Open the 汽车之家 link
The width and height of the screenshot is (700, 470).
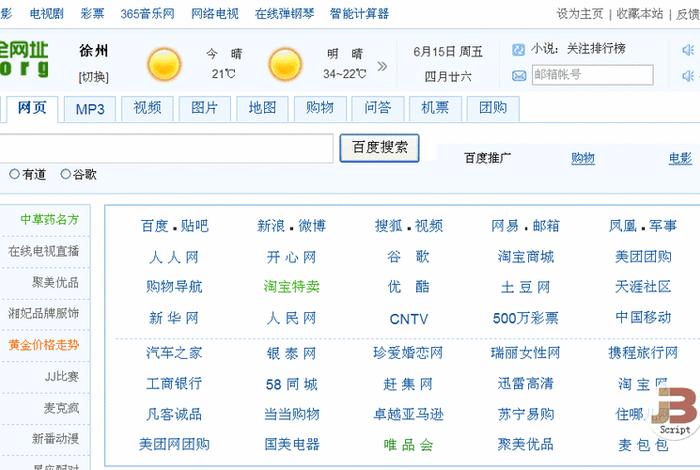[174, 353]
